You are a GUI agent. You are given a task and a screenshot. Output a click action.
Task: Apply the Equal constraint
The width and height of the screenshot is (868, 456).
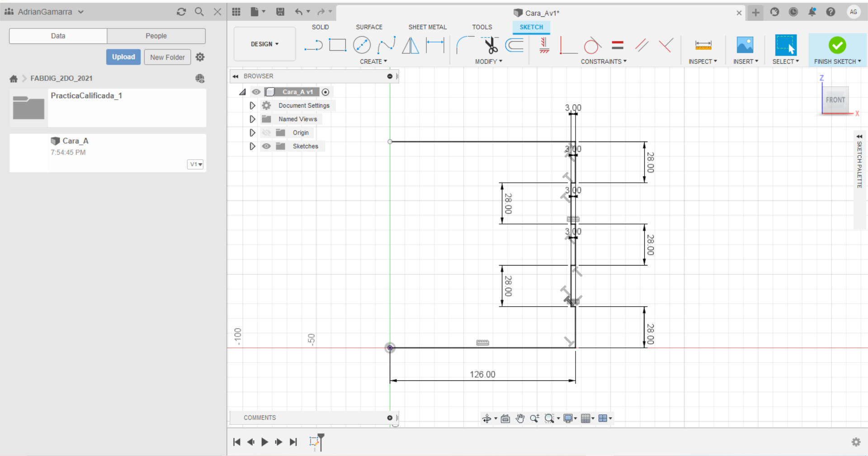[618, 45]
